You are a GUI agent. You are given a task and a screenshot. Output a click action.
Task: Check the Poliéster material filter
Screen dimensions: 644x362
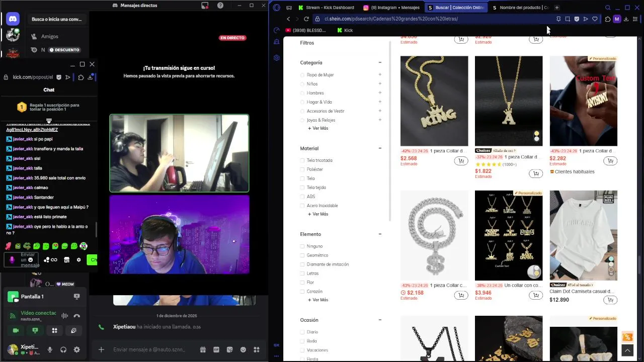pyautogui.click(x=302, y=169)
